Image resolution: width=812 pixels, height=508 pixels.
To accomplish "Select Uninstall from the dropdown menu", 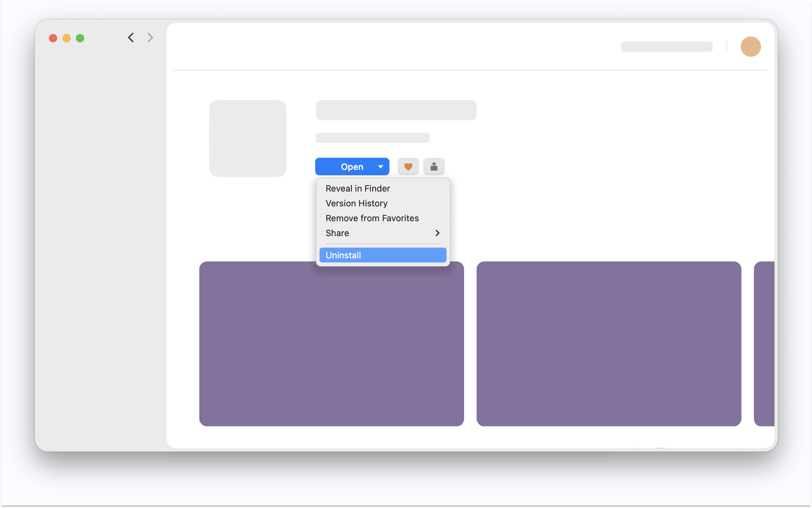I will pos(382,255).
